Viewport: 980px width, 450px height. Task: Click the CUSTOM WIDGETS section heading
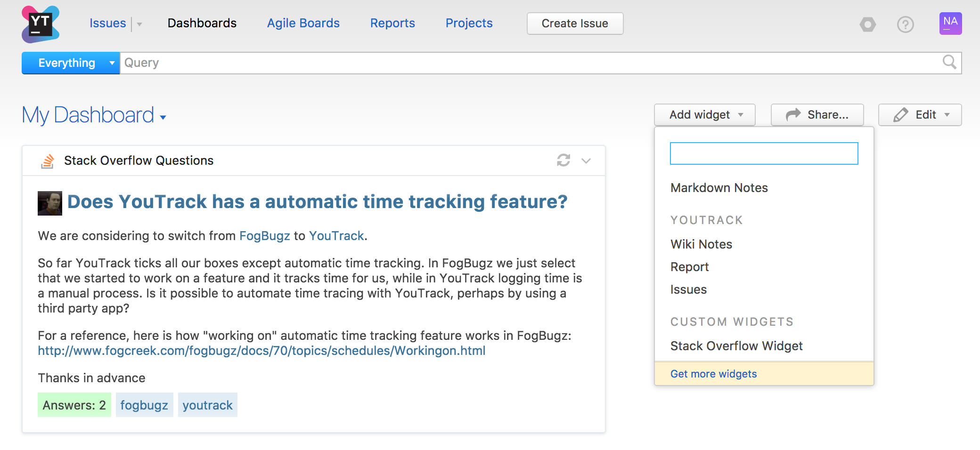[732, 322]
